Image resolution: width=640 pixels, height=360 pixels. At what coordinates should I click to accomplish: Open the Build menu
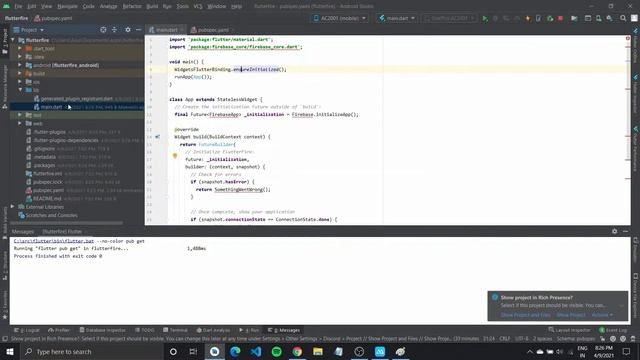tap(152, 6)
